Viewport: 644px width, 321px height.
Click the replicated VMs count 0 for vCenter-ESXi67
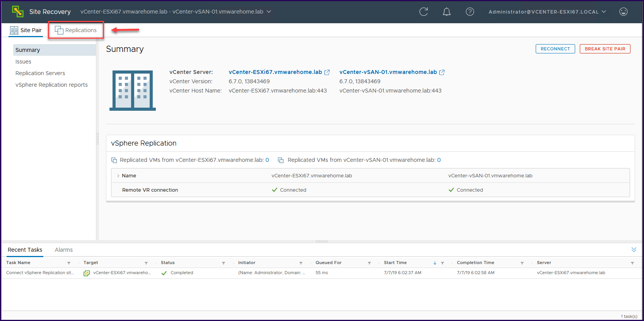coord(267,160)
